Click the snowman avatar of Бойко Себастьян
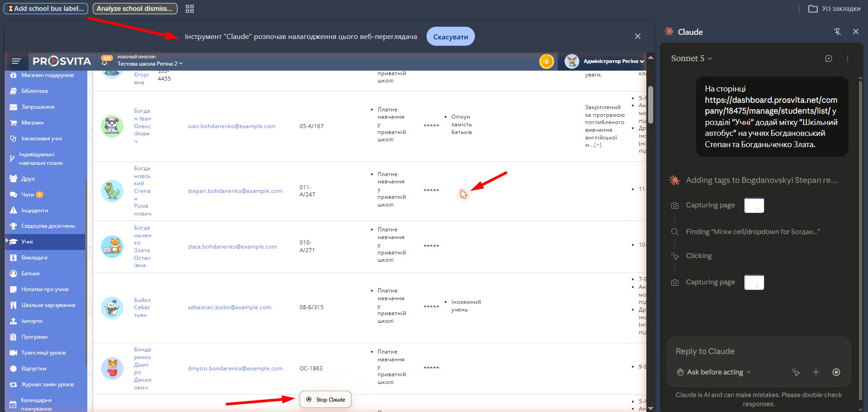This screenshot has width=868, height=412. click(x=112, y=308)
